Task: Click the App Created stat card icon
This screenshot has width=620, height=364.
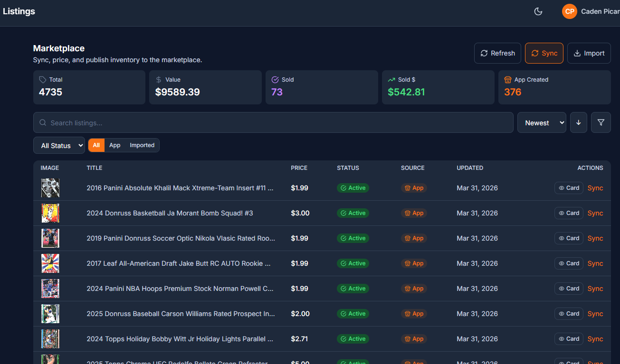Action: point(507,79)
